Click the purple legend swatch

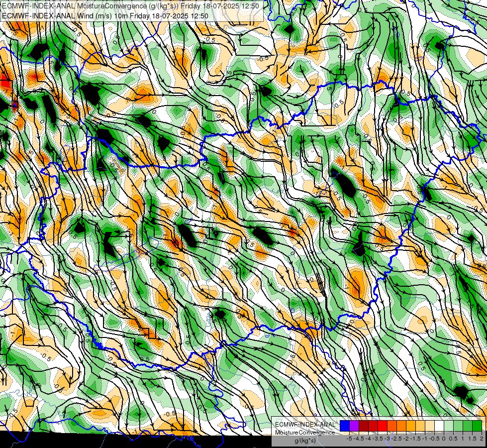tap(354, 426)
